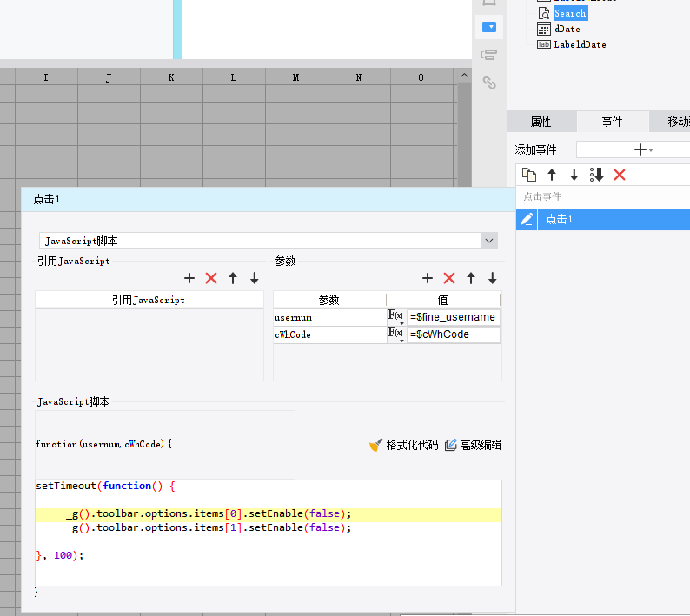Delete the selected event with red X
This screenshot has height=616, width=690.
coord(620,176)
